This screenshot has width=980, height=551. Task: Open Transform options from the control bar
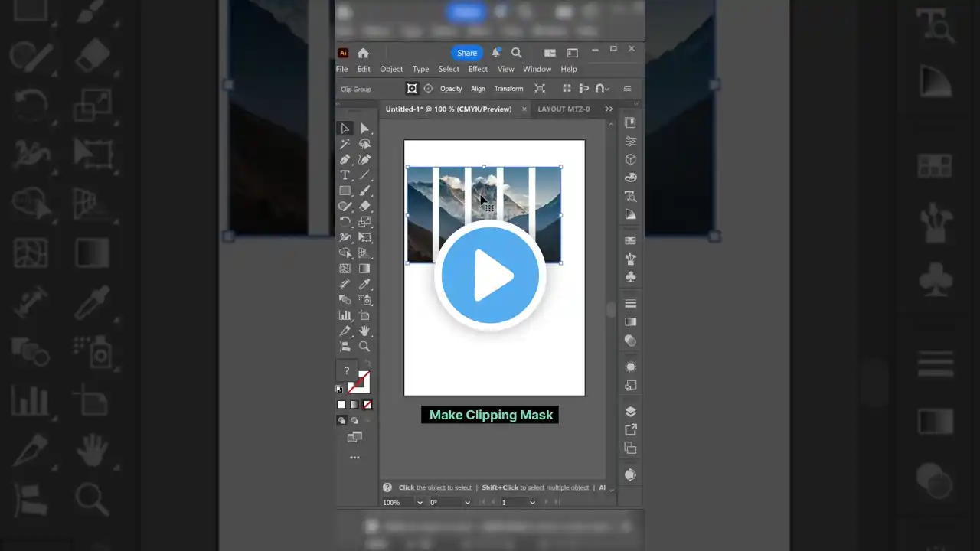tap(508, 88)
